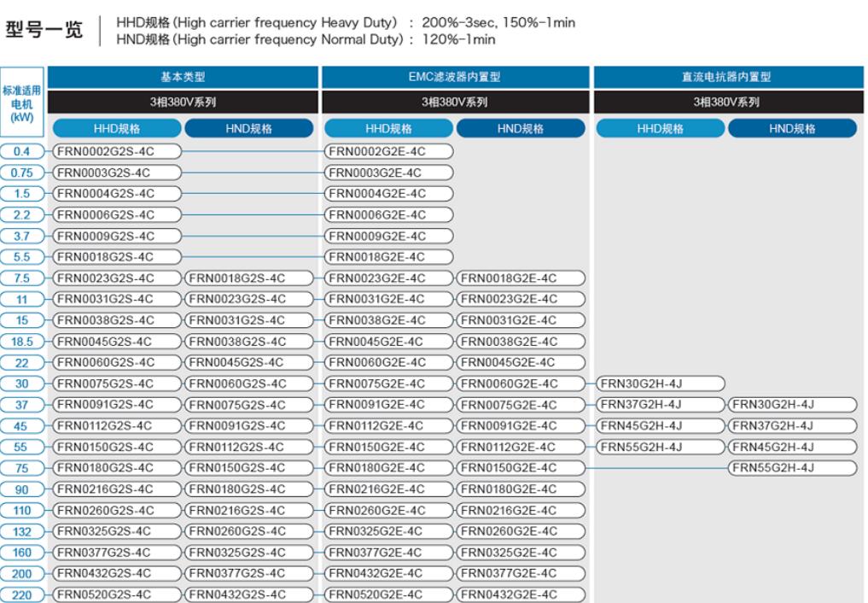Click FRN37G2H-4J in the 37 kW row

[661, 405]
